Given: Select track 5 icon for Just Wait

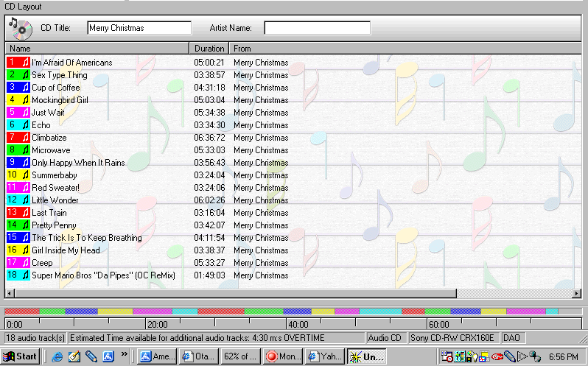Looking at the screenshot, I should 18,113.
